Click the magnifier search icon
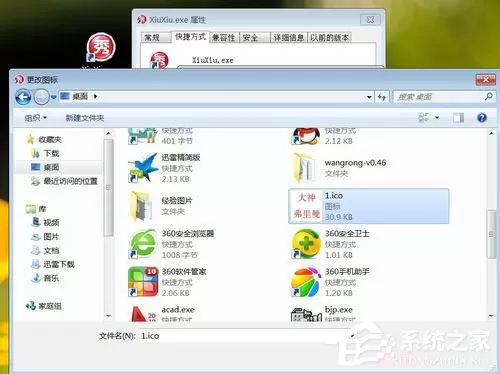This screenshot has width=500, height=374. tap(489, 97)
